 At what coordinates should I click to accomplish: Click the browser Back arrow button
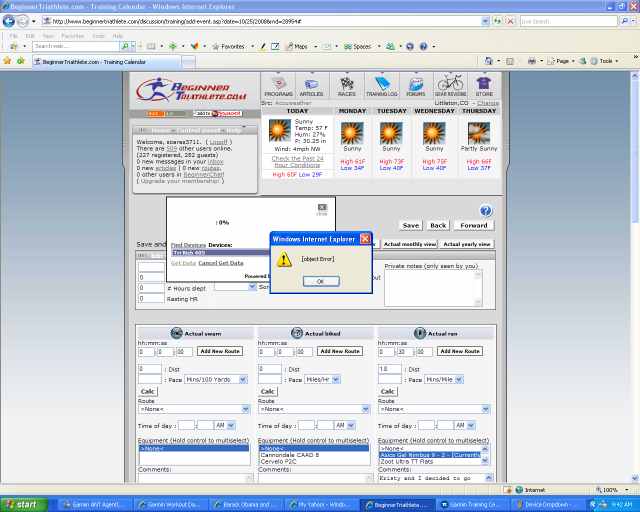pos(9,21)
